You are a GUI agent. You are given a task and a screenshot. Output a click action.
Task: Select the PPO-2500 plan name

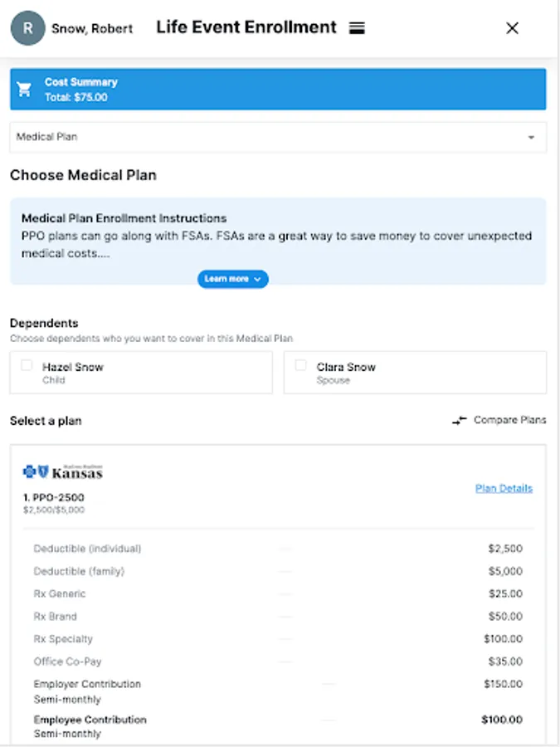[54, 498]
